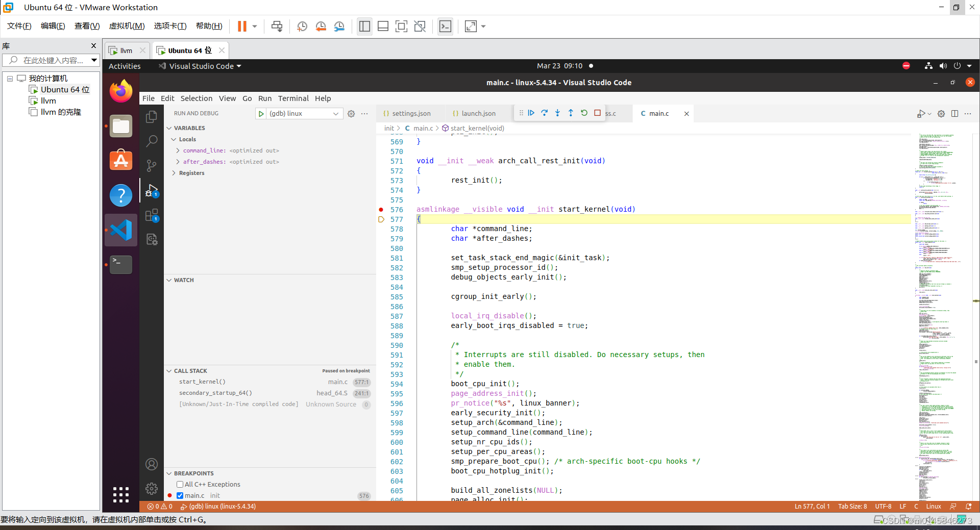Image resolution: width=980 pixels, height=530 pixels.
Task: Collapse the Locals tree node
Action: coord(174,139)
